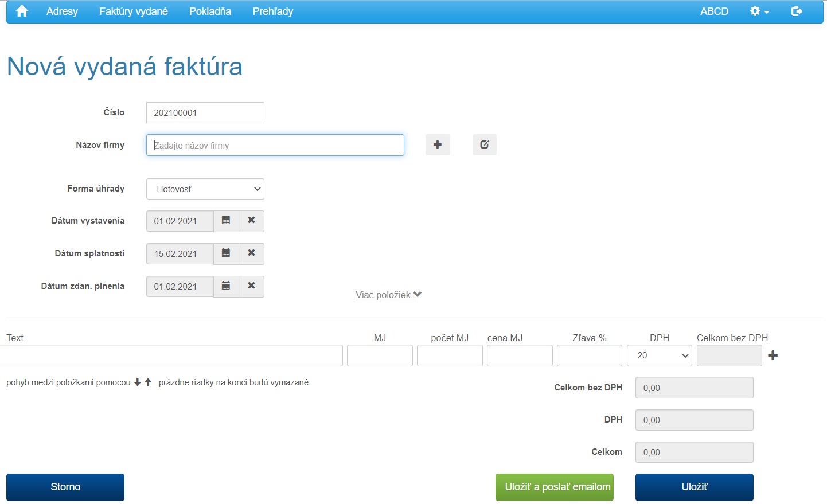827x504 pixels.
Task: Focus the Názov firmy input field
Action: (x=275, y=146)
